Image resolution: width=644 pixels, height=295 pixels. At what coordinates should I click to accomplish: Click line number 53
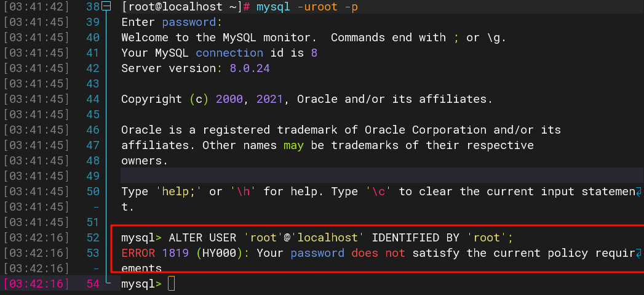click(93, 254)
